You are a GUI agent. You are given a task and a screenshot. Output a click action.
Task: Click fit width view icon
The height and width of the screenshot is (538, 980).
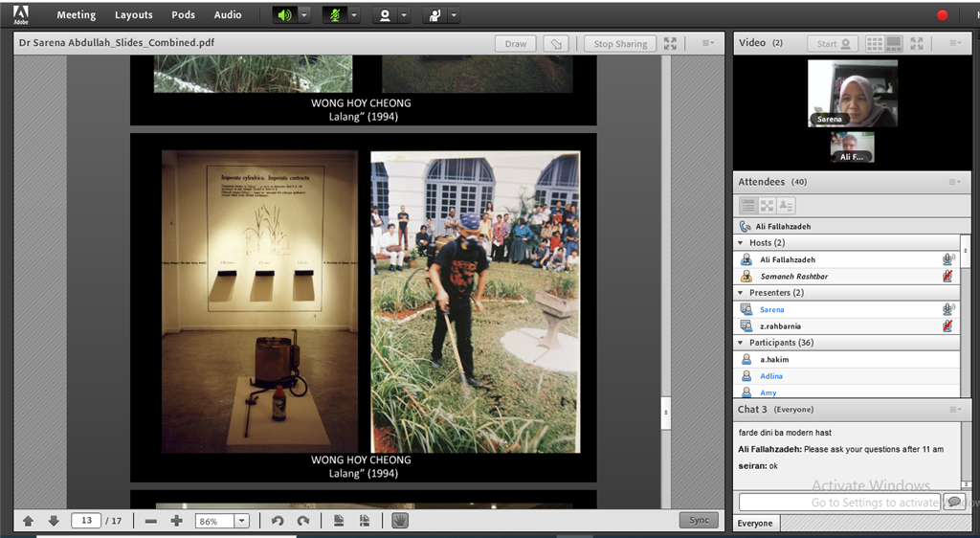pyautogui.click(x=364, y=521)
